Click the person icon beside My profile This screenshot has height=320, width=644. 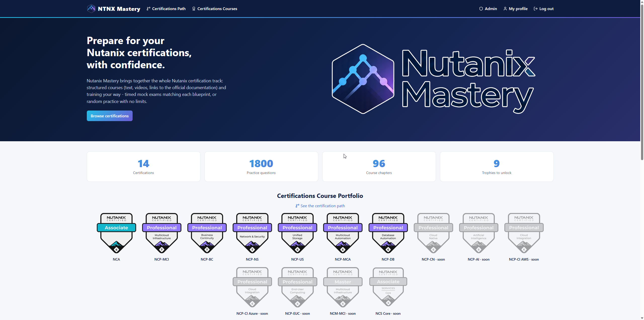click(505, 9)
